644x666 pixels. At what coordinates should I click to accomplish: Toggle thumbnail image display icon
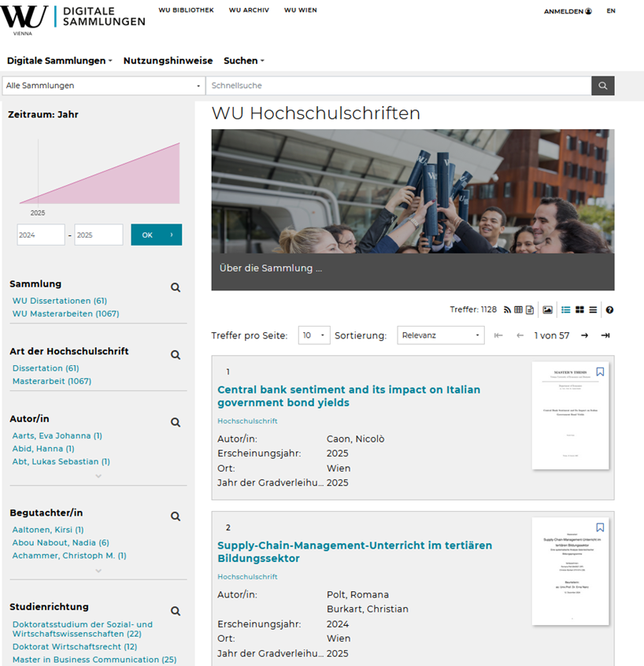click(x=547, y=310)
